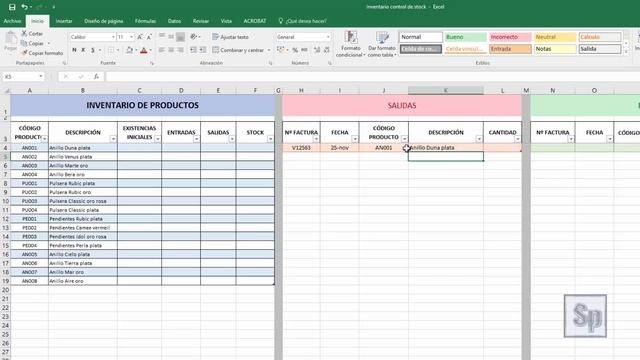Apply the Notas cell style
The height and width of the screenshot is (360, 640).
[555, 49]
